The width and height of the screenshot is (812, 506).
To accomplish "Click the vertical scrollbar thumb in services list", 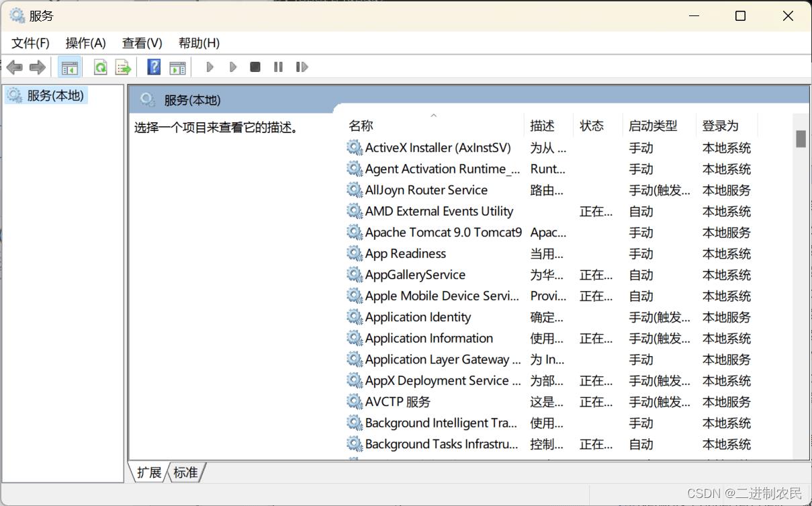I will (x=801, y=138).
